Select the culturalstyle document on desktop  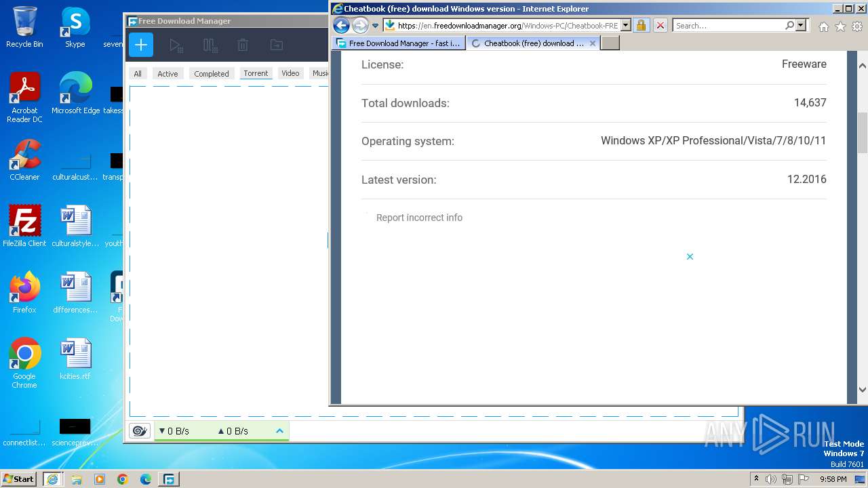tap(75, 226)
